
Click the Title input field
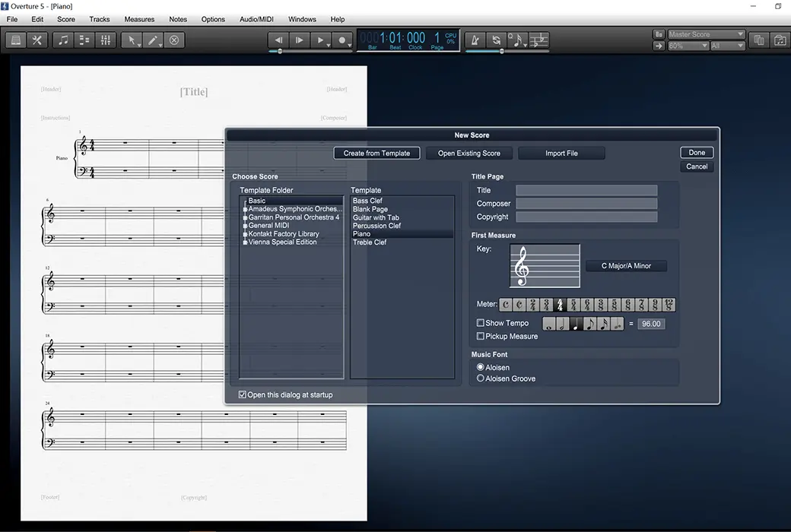pyautogui.click(x=586, y=190)
